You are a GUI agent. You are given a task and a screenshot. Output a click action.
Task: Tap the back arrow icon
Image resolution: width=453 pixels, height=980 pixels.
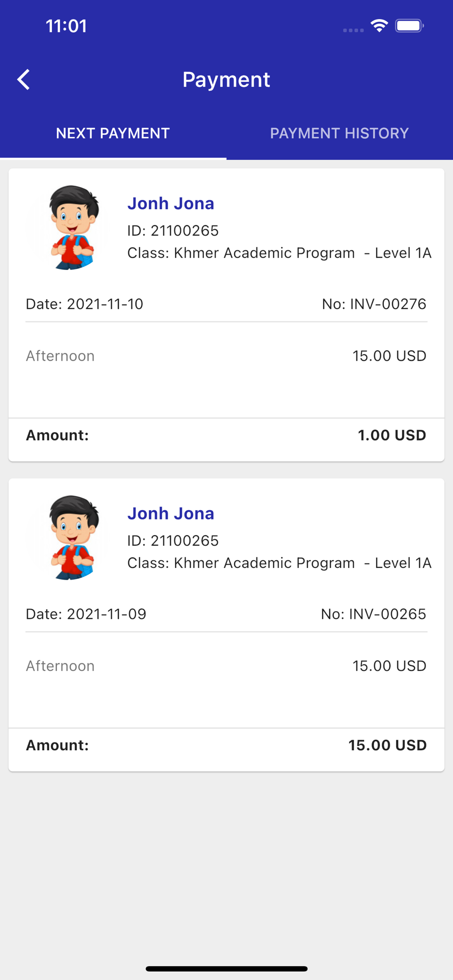24,79
